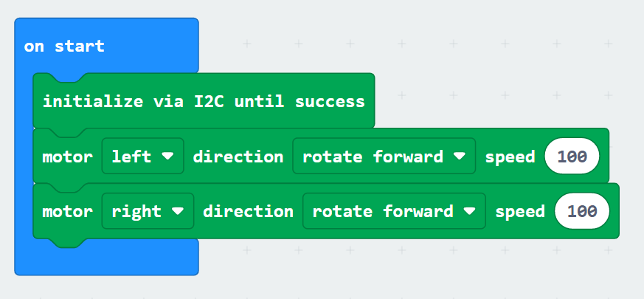
Task: Click the arrow beside the 'left' motor option
Action: [x=167, y=157]
